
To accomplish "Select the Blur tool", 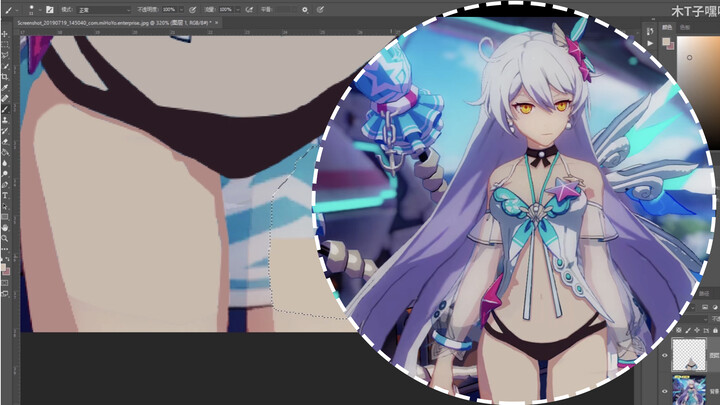I will [5, 163].
